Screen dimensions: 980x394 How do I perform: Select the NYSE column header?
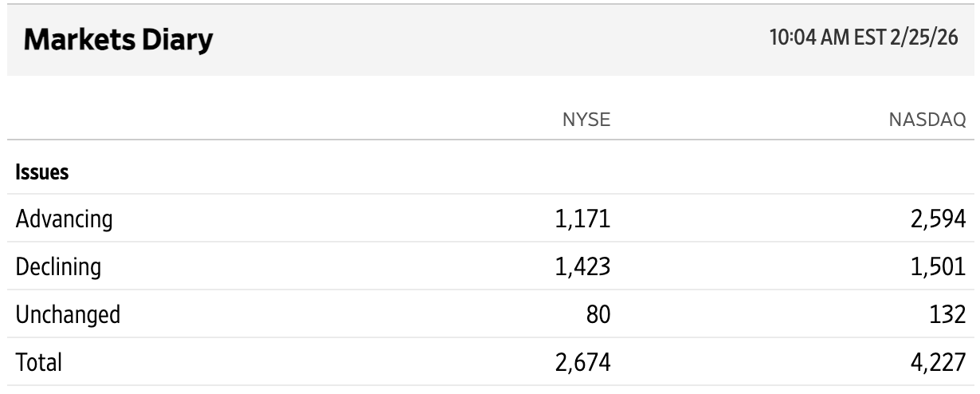point(586,120)
